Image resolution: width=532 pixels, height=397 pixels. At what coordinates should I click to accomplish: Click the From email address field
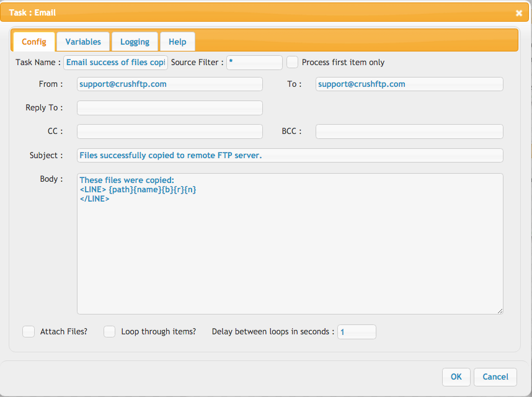pos(170,84)
